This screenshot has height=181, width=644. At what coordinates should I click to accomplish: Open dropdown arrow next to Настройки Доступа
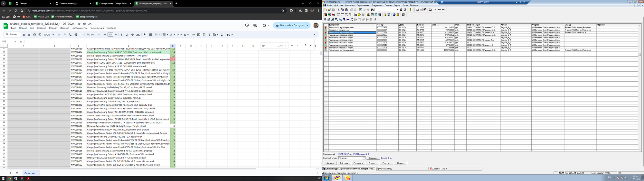[308, 25]
